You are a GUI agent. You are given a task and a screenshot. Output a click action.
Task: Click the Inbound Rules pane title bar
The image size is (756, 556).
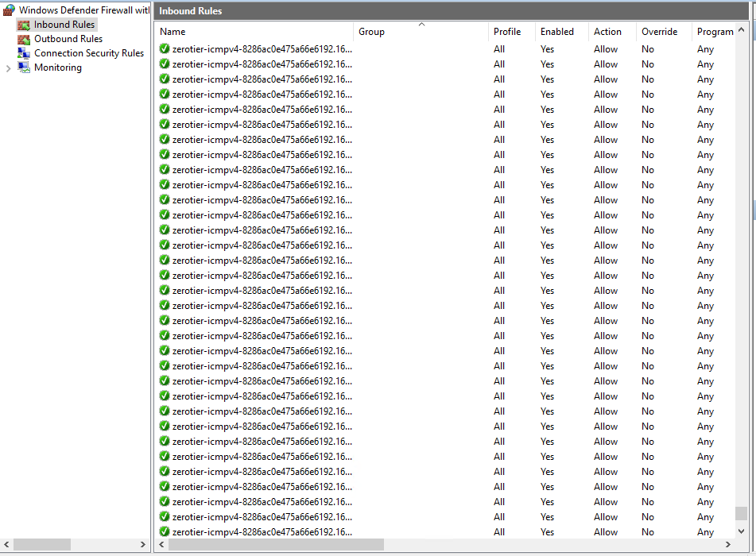452,11
